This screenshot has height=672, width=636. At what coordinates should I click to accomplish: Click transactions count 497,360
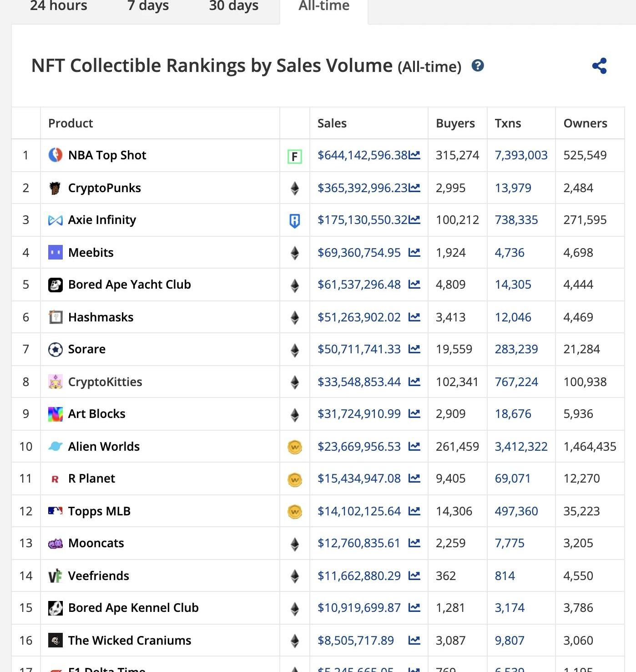coord(516,511)
